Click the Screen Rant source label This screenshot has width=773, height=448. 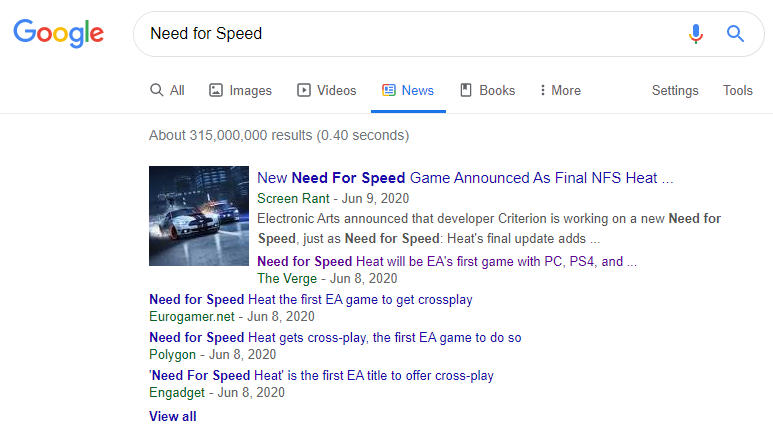click(x=293, y=198)
